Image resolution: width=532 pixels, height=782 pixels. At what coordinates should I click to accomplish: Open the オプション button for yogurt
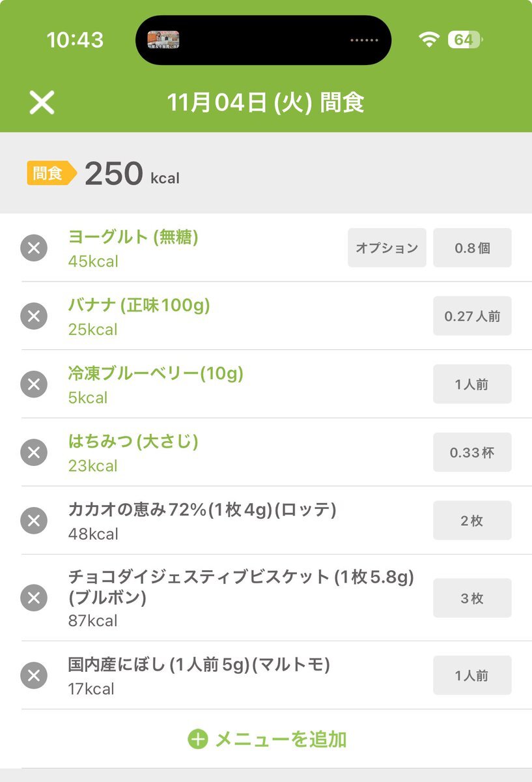click(x=387, y=248)
